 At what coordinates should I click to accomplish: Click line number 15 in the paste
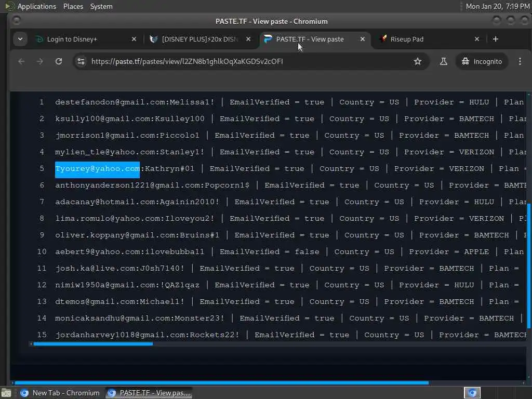click(x=42, y=335)
